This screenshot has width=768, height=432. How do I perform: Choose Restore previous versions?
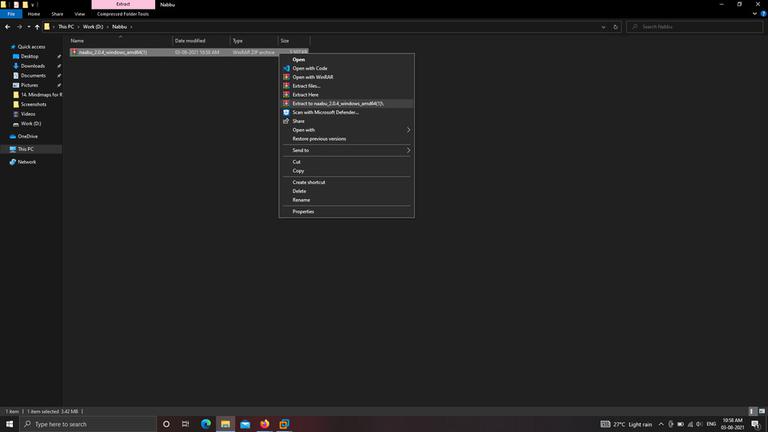tap(319, 139)
